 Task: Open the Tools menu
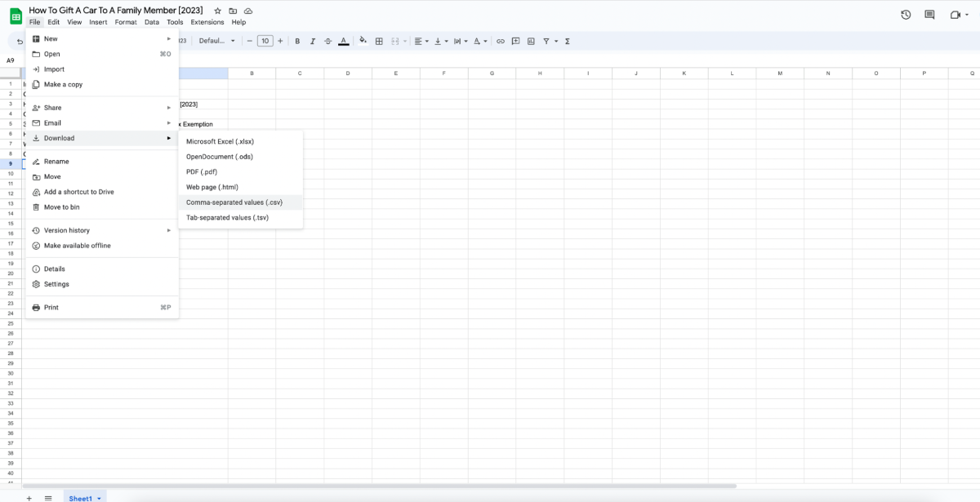coord(175,22)
